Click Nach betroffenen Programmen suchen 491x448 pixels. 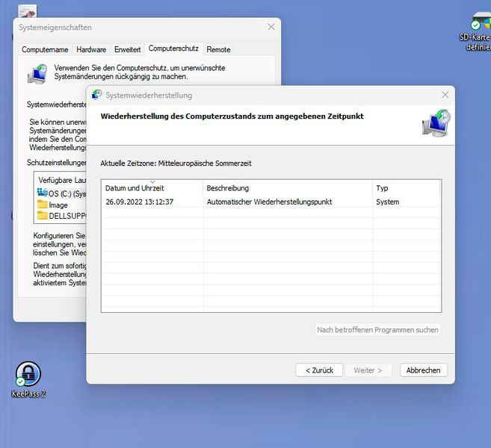tap(377, 330)
